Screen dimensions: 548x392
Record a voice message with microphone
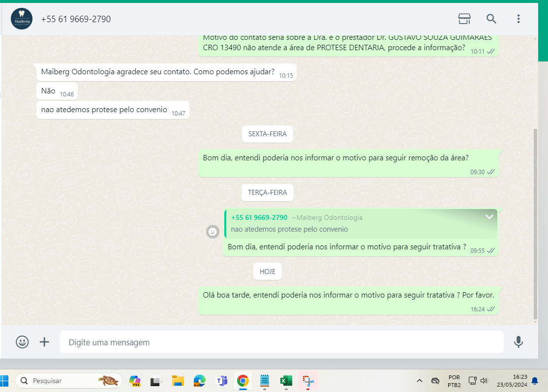click(518, 342)
